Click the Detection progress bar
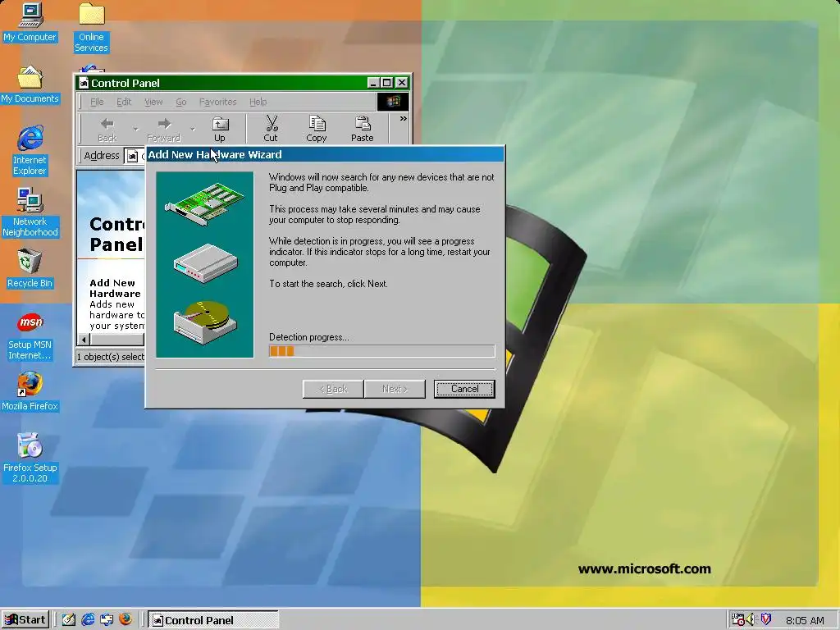 pyautogui.click(x=382, y=351)
